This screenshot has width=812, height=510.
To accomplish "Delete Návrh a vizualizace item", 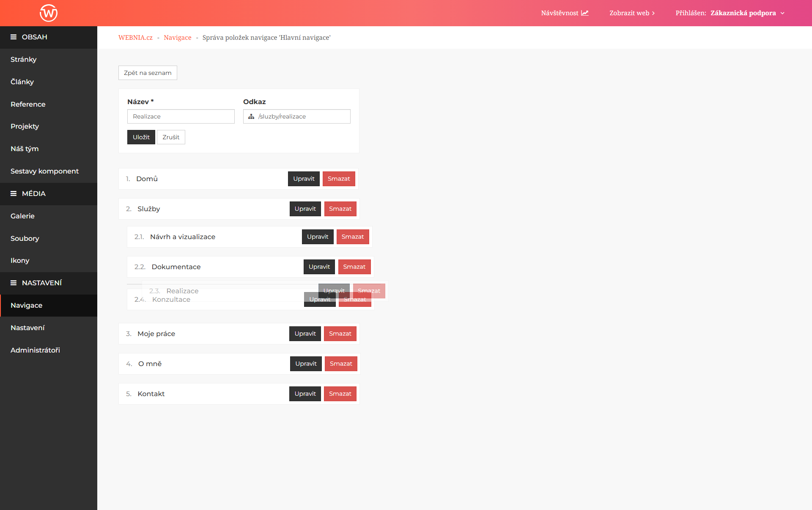I will coord(353,237).
